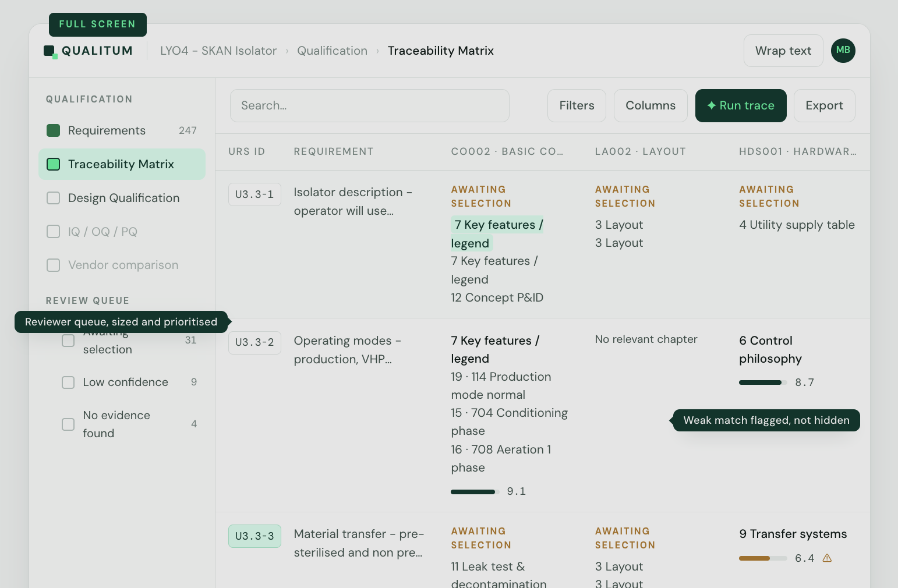Click '6 Control philosophy' match

(x=770, y=349)
